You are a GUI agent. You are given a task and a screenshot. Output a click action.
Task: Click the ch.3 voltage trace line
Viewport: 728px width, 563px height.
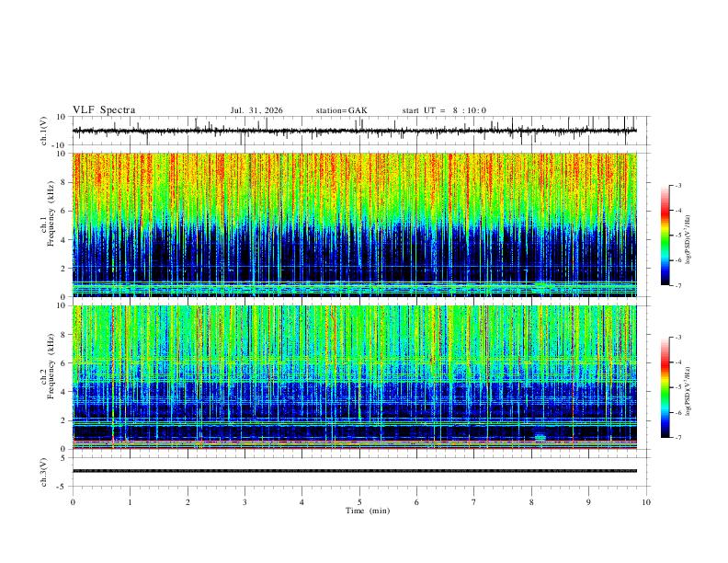(x=354, y=471)
